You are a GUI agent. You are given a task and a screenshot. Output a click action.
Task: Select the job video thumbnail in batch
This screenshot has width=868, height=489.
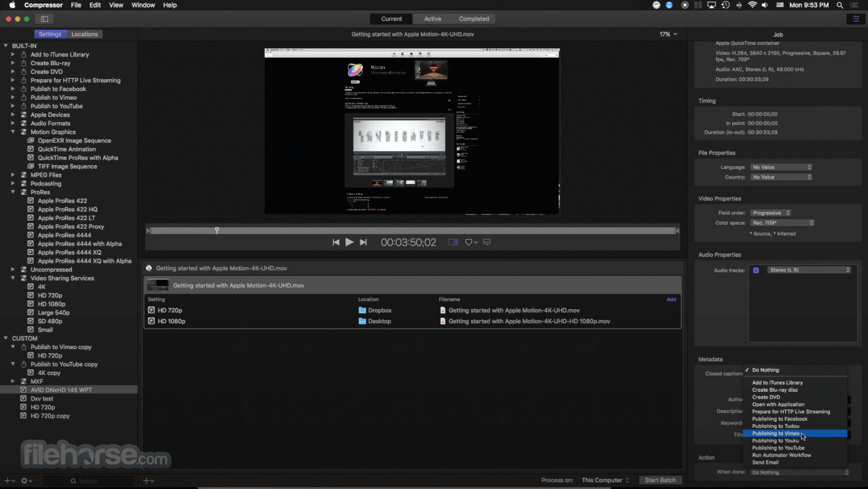[158, 285]
